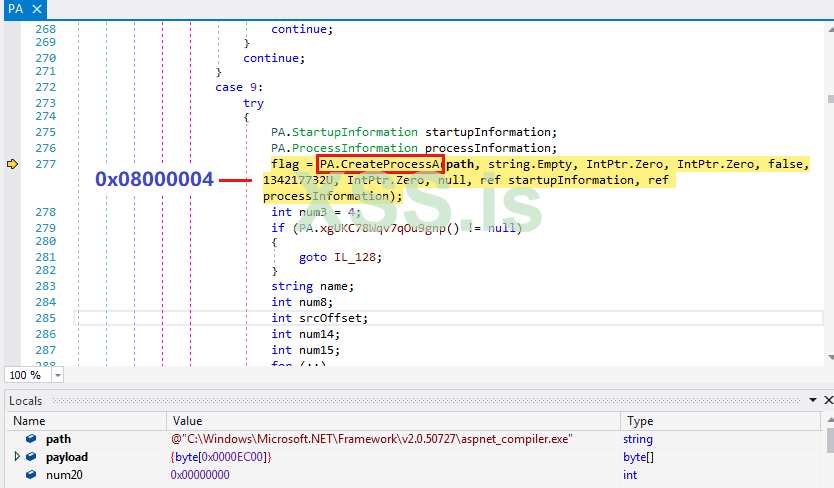The image size is (834, 488).
Task: Click the PA.CreateProcessA method call
Action: click(x=380, y=164)
